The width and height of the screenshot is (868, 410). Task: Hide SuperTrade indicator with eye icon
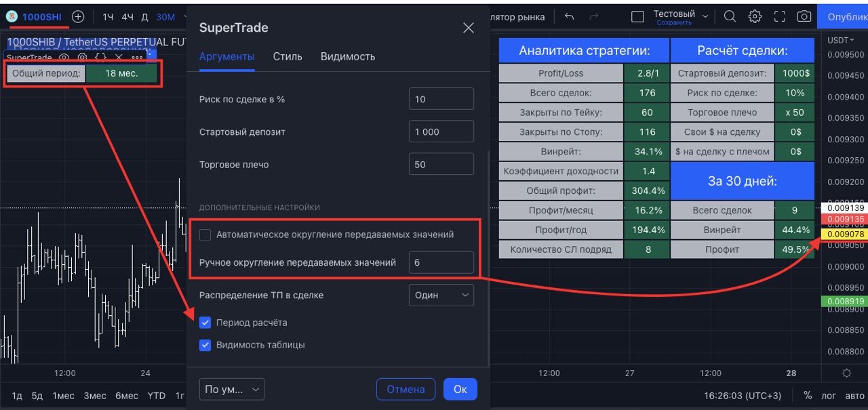[64, 58]
